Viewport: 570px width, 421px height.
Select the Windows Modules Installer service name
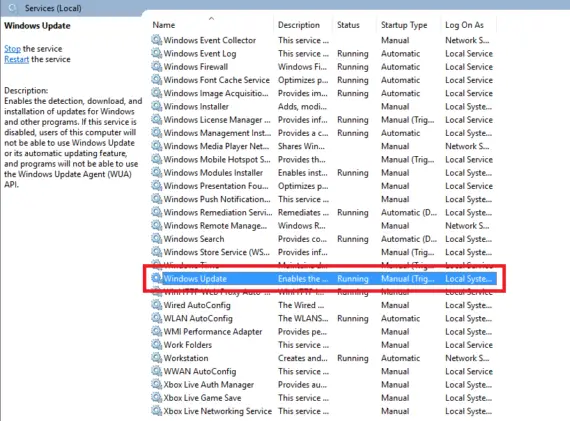pyautogui.click(x=213, y=173)
